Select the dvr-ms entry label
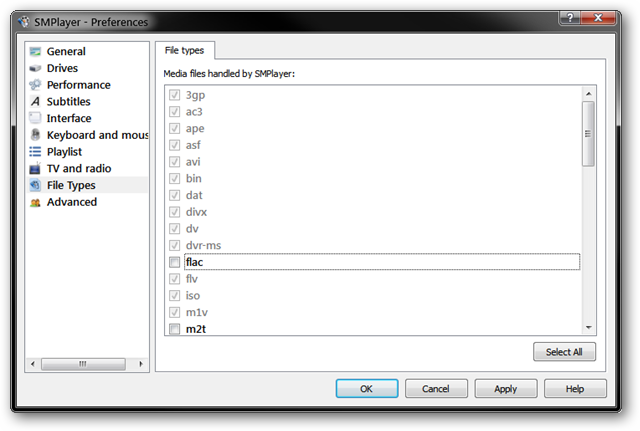640x431 pixels. click(x=203, y=246)
